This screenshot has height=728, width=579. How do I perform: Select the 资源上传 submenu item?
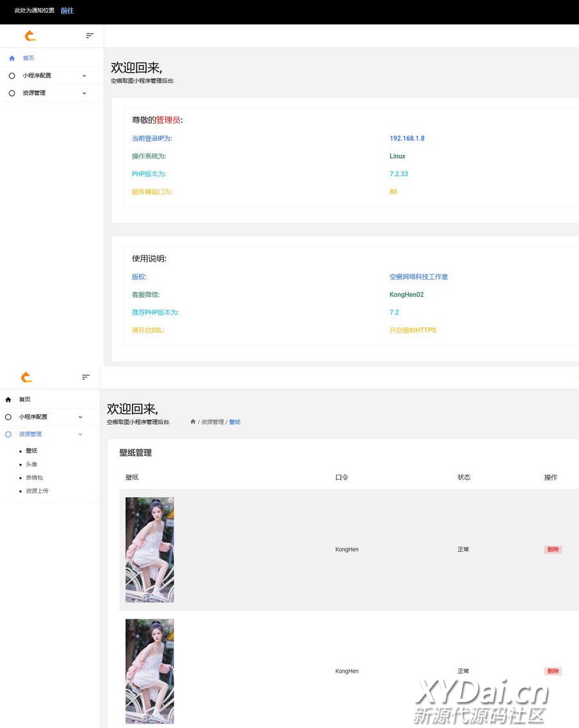click(37, 491)
